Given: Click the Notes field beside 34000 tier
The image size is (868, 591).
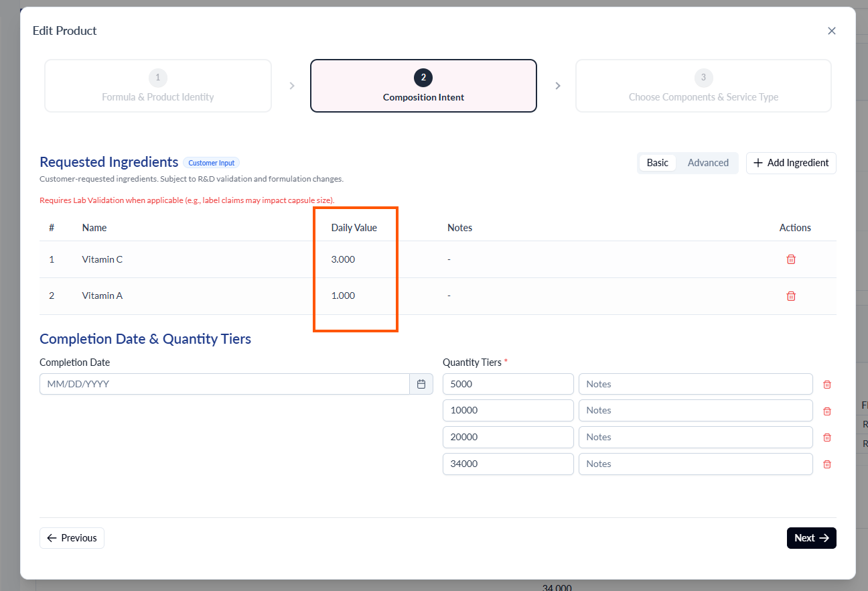Looking at the screenshot, I should point(696,464).
